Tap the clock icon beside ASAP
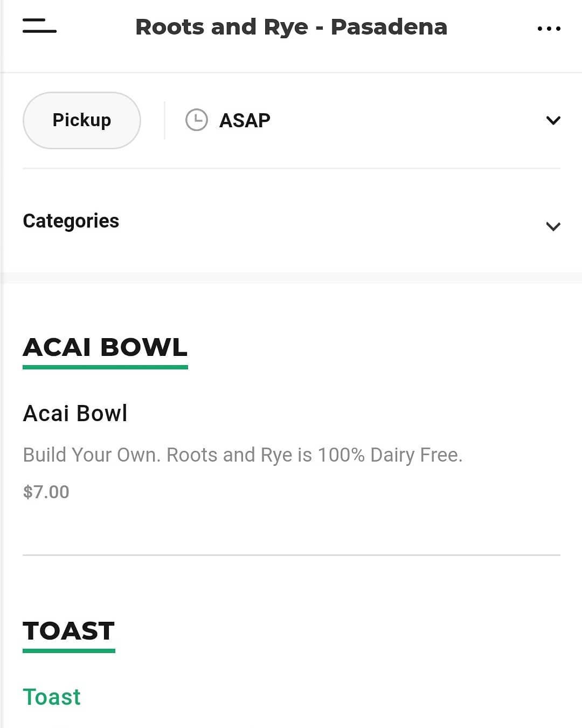Viewport: 582px width, 728px height. point(196,120)
